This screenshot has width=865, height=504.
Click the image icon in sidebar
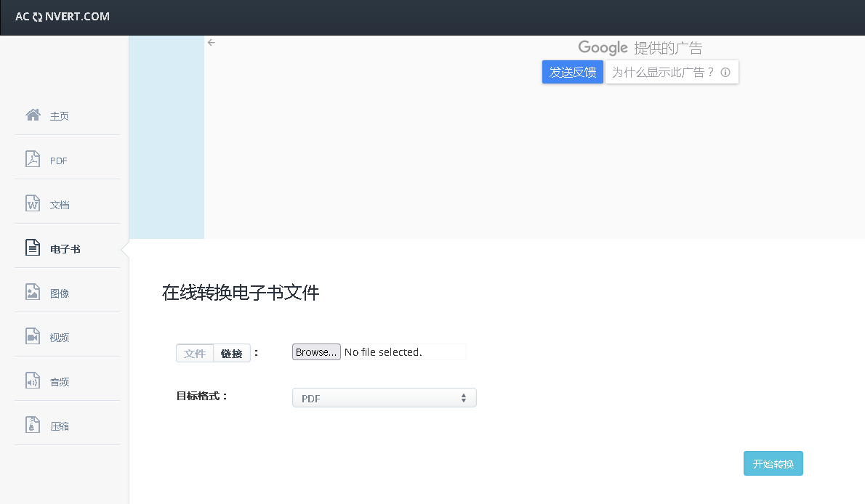point(33,292)
